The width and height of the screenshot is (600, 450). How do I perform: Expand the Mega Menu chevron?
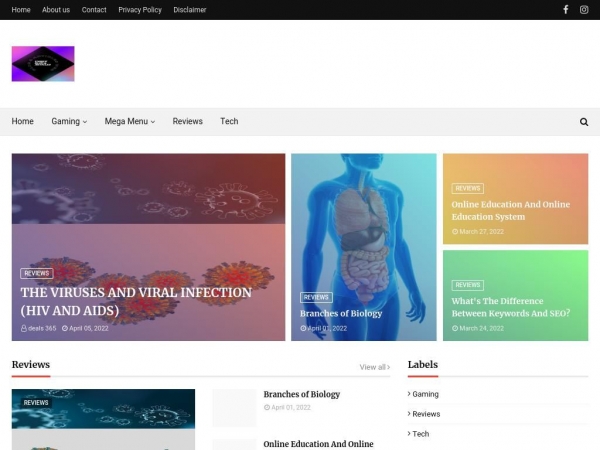(153, 122)
